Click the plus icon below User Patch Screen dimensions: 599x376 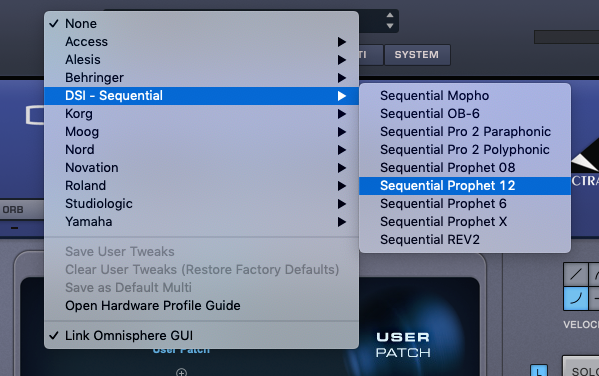coord(181,372)
